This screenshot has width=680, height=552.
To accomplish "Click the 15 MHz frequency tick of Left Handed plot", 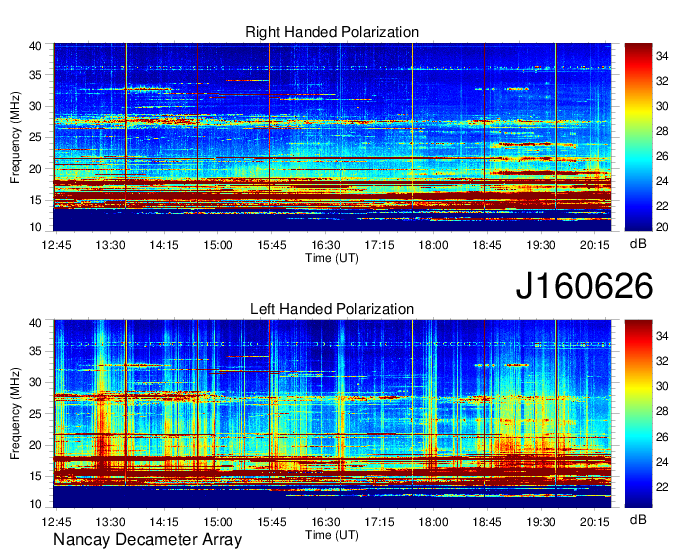I will pyautogui.click(x=35, y=477).
